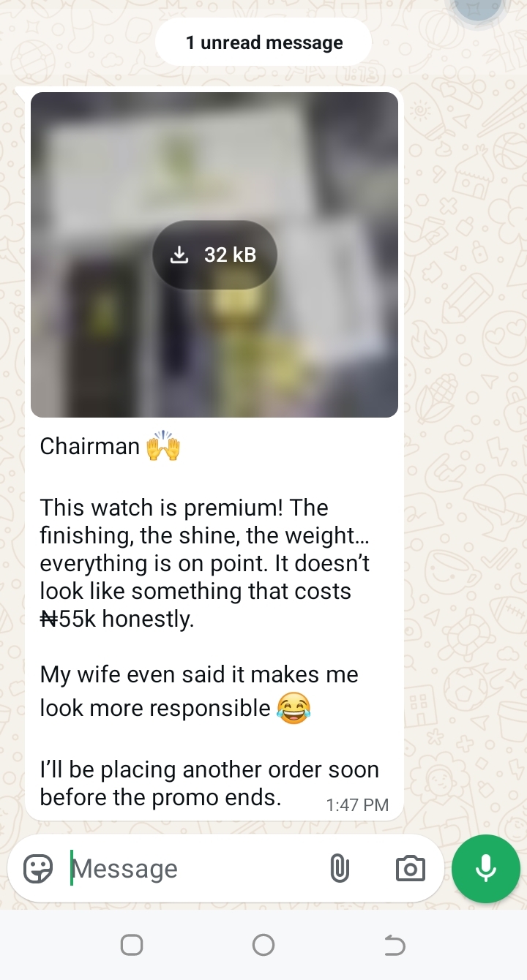This screenshot has height=980, width=527.
Task: Tap the "Chairman" greeting word
Action: 89,446
